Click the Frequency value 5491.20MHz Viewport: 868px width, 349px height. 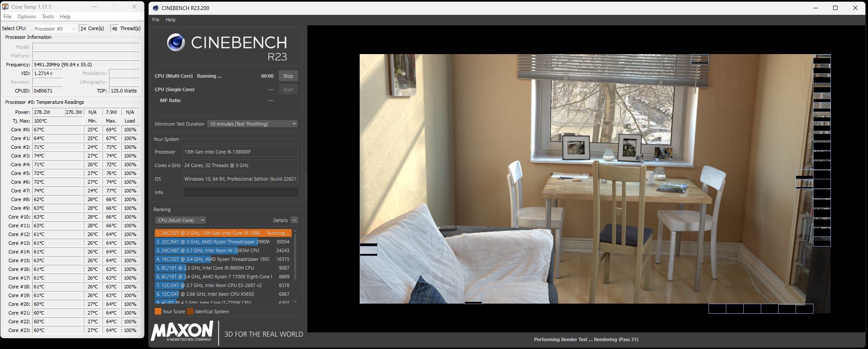(86, 65)
